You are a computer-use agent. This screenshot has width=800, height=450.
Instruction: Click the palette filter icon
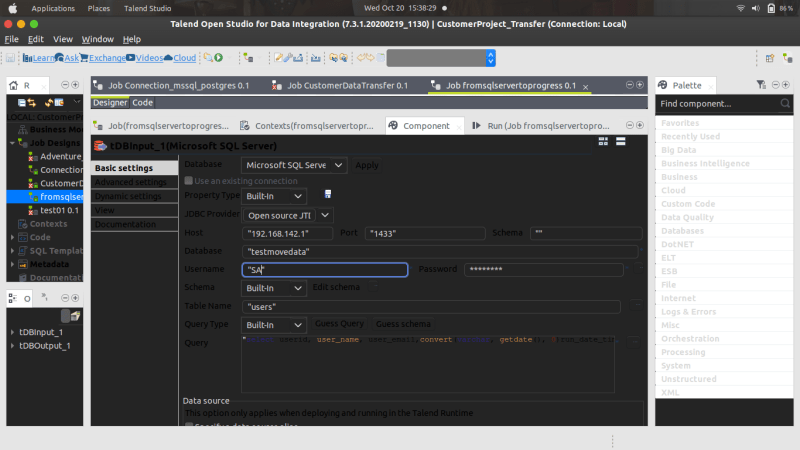[761, 85]
